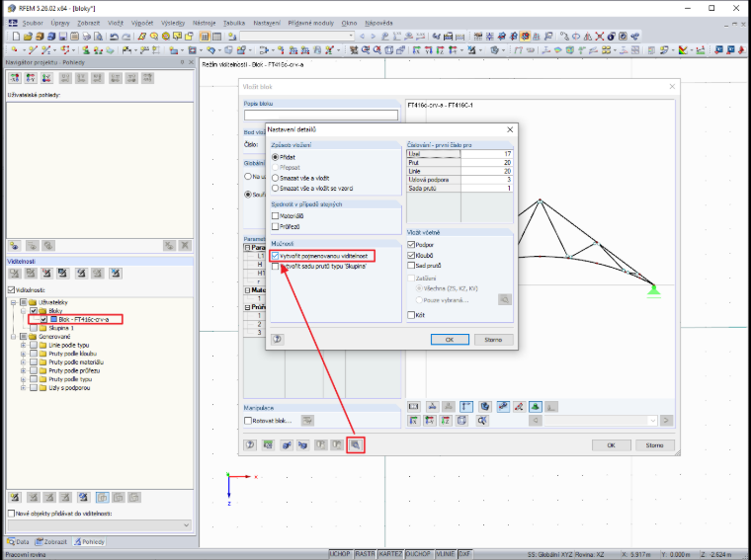The image size is (751, 560).
Task: Click red X delete icon in main toolbar
Action: pyautogui.click(x=600, y=37)
